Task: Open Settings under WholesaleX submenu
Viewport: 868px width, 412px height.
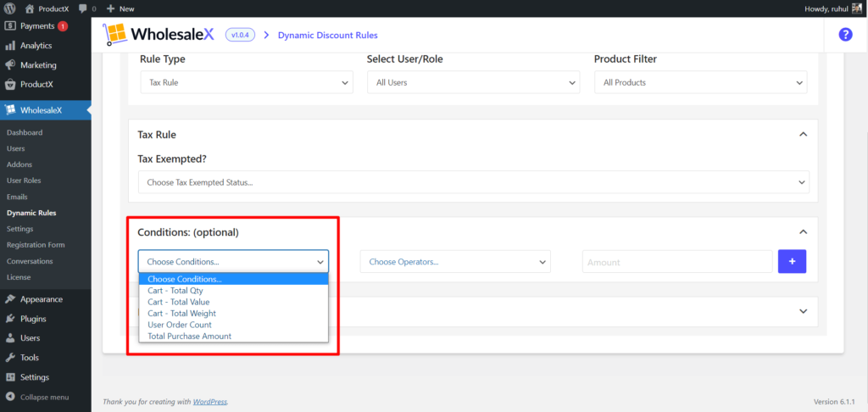Action: (20, 229)
